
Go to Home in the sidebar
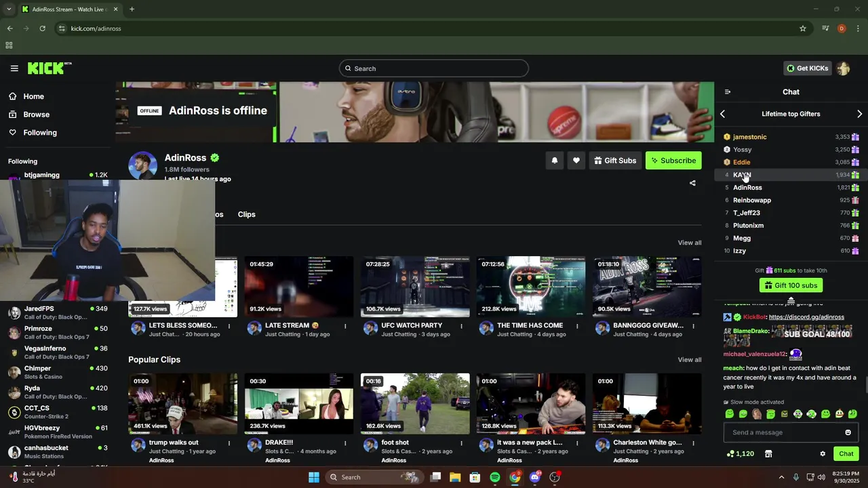(x=33, y=96)
